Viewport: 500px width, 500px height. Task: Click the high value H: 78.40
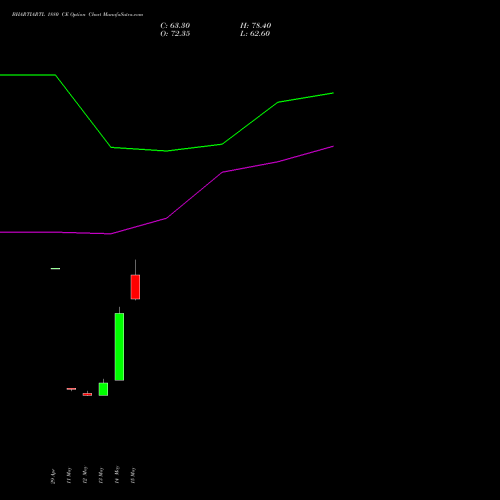point(256,26)
